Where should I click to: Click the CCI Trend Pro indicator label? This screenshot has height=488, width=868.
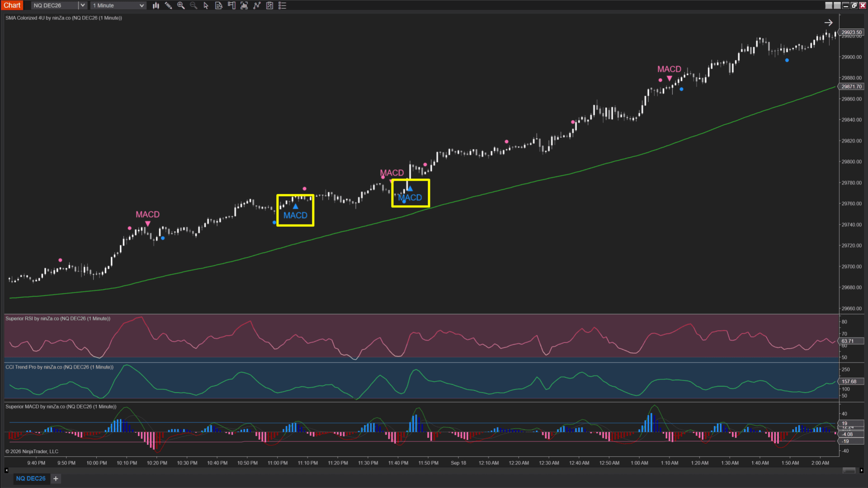pyautogui.click(x=59, y=367)
